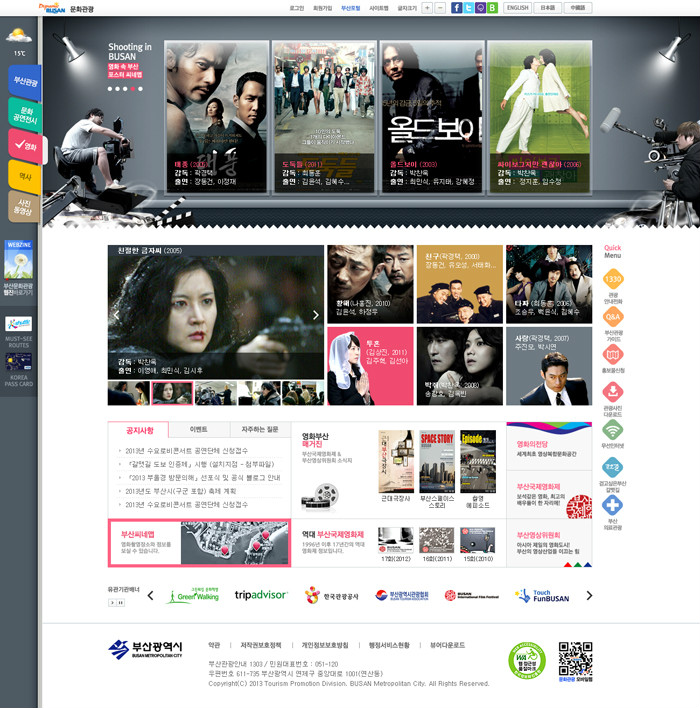Open the 회원가입 sign-up link
Screen dimensions: 700x708
point(322,8)
